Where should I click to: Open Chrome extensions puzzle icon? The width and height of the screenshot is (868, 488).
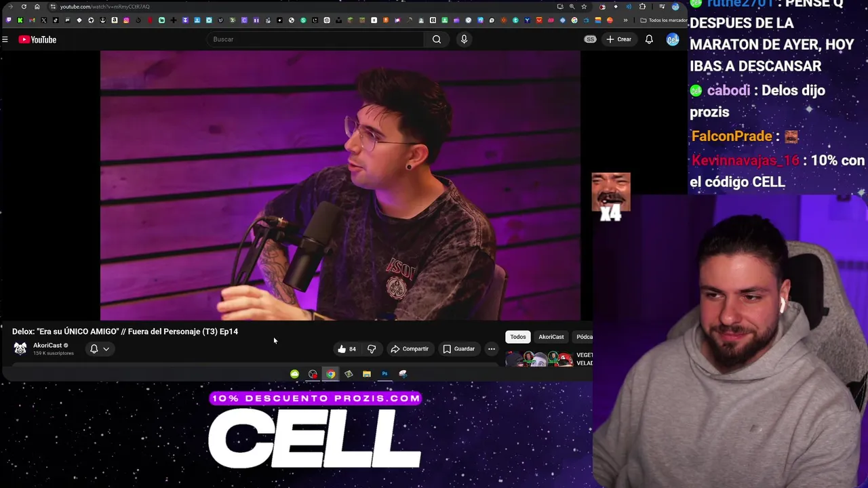coord(642,7)
